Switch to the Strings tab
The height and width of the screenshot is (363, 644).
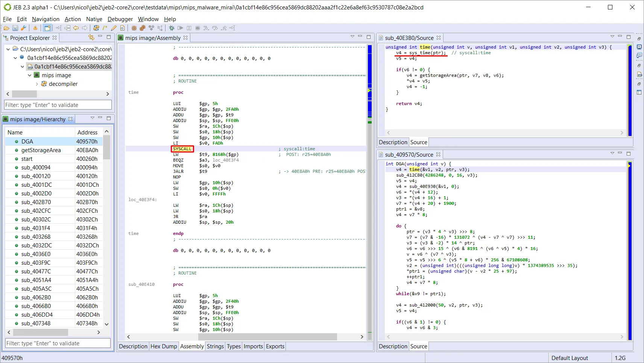pyautogui.click(x=215, y=346)
